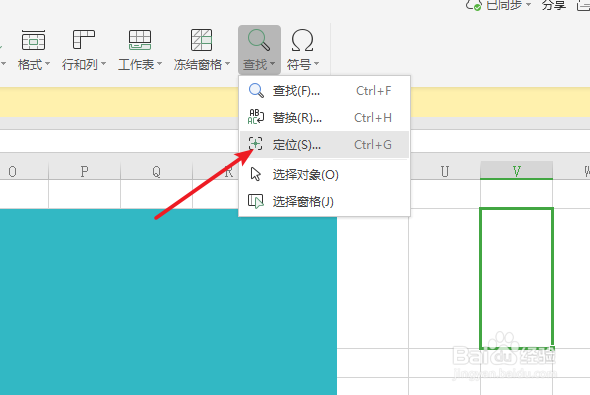Screen dimensions: 590x395
Task: Click the 分享 share button
Action: click(554, 5)
